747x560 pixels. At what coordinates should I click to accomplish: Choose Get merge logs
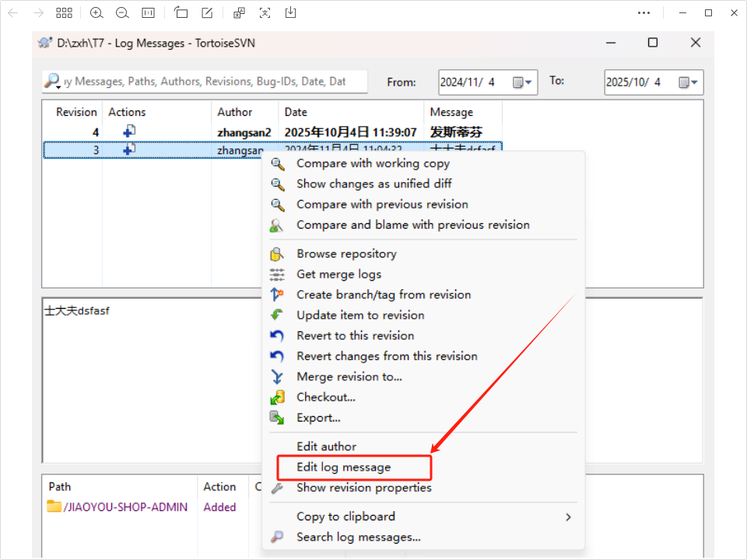(423, 275)
